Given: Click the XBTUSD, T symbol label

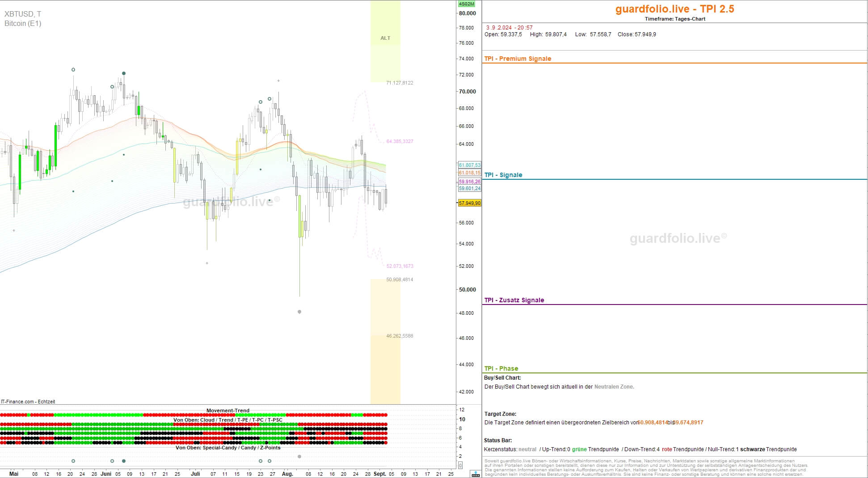Looking at the screenshot, I should (x=23, y=14).
